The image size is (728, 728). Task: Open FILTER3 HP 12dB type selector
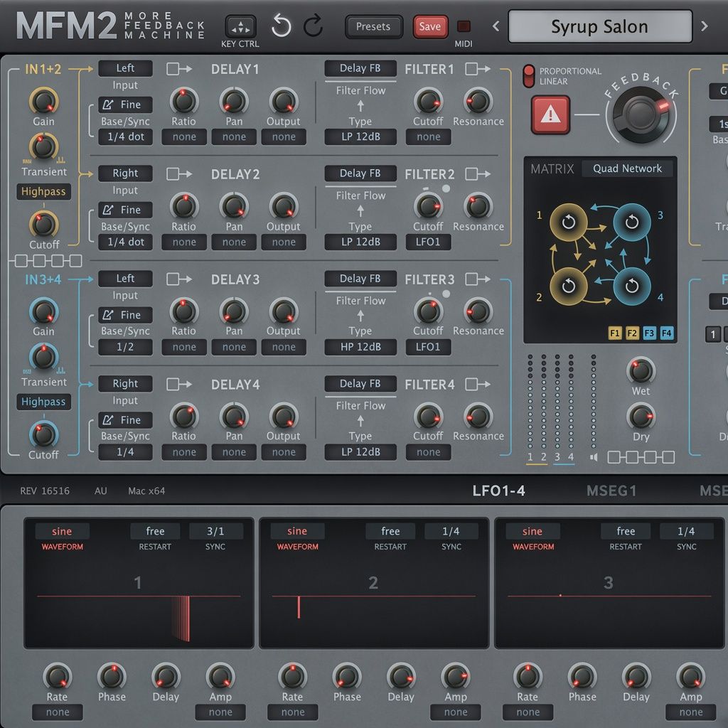click(x=360, y=347)
